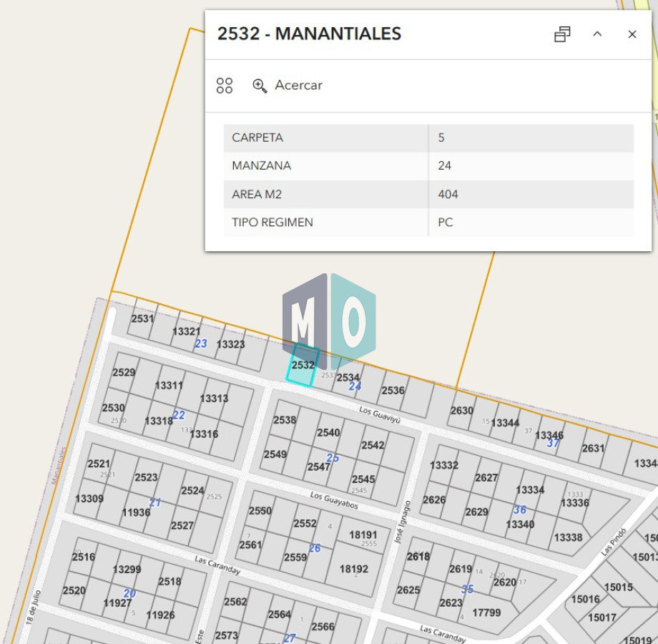Click parcel 13338 on the map
The image size is (658, 644).
pyautogui.click(x=568, y=537)
